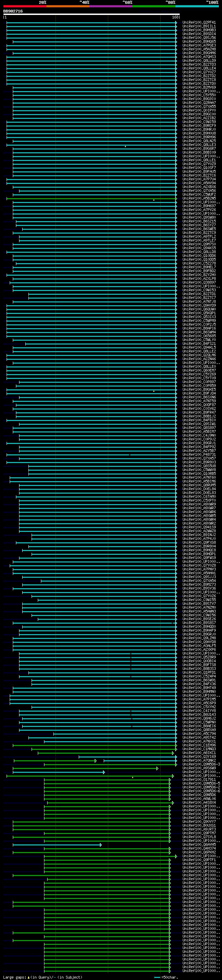Select the UniRef100_A5B2N5 label
This screenshot has height=980, width=222.
tap(199, 198)
